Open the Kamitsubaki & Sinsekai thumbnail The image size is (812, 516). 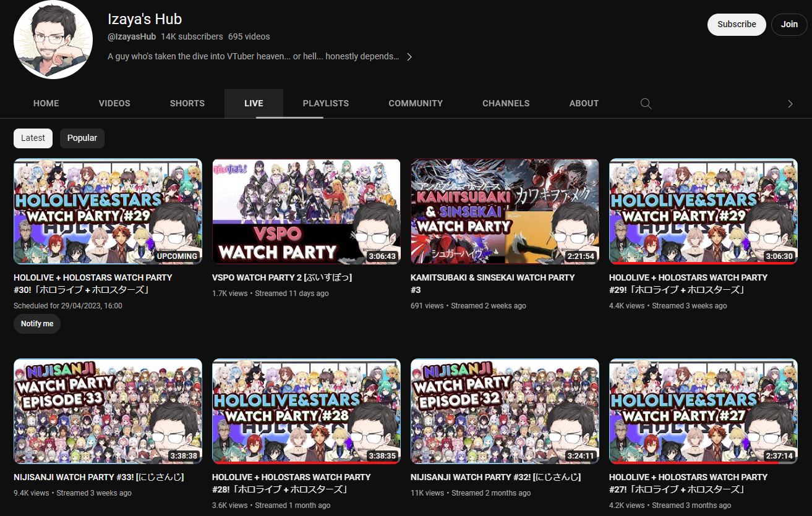pyautogui.click(x=505, y=211)
